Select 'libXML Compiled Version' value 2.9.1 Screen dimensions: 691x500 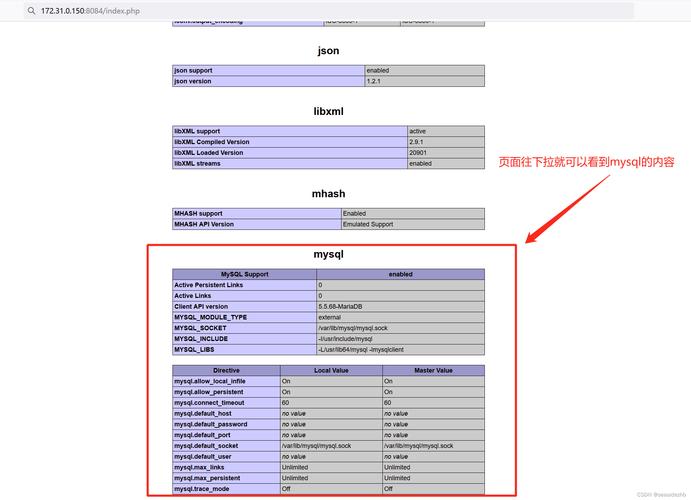[x=416, y=142]
